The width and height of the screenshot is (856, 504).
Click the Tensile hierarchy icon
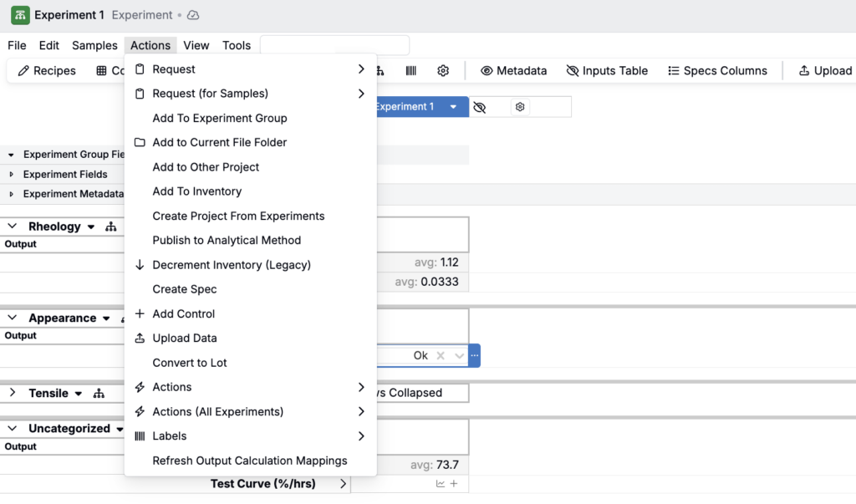99,394
